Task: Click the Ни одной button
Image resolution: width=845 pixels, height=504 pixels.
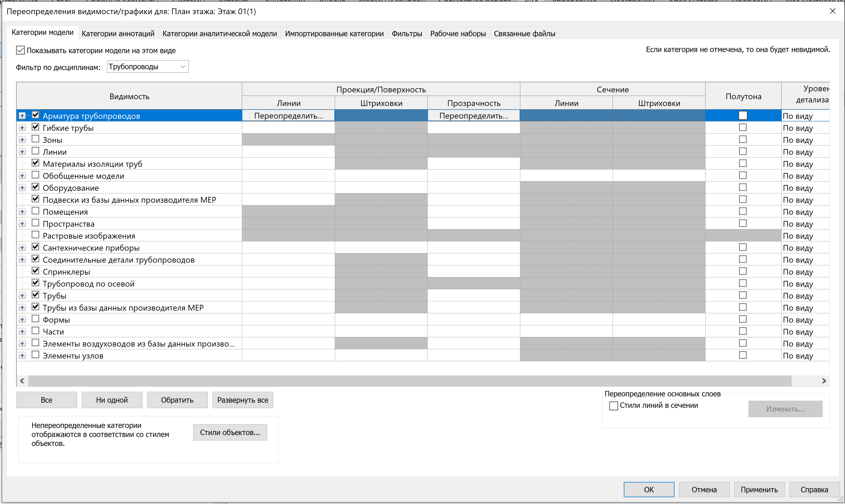Action: tap(112, 400)
